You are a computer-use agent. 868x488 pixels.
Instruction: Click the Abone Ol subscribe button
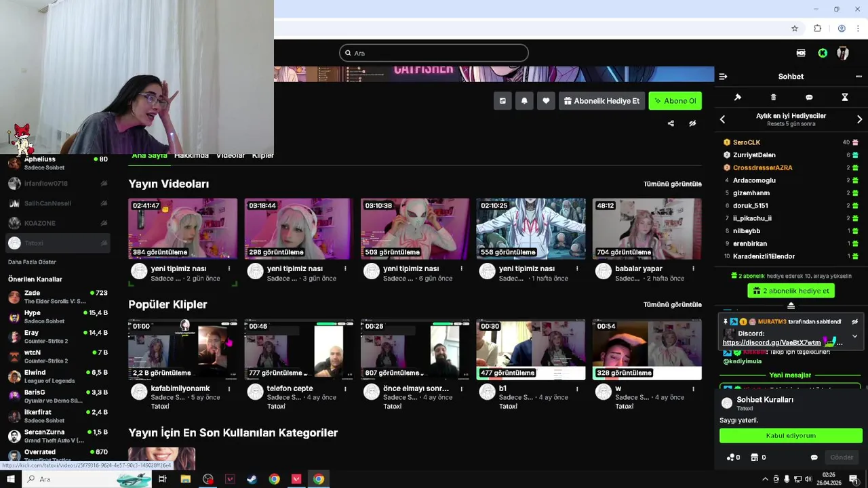click(675, 101)
